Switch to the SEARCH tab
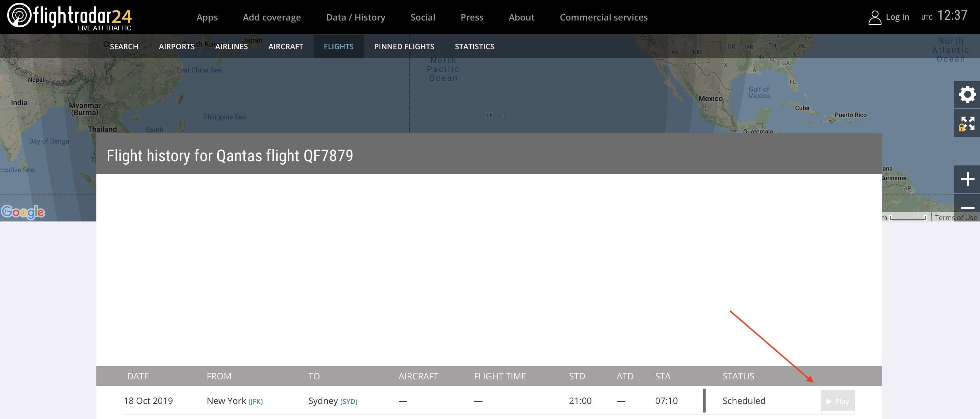The width and height of the screenshot is (980, 419). click(124, 46)
